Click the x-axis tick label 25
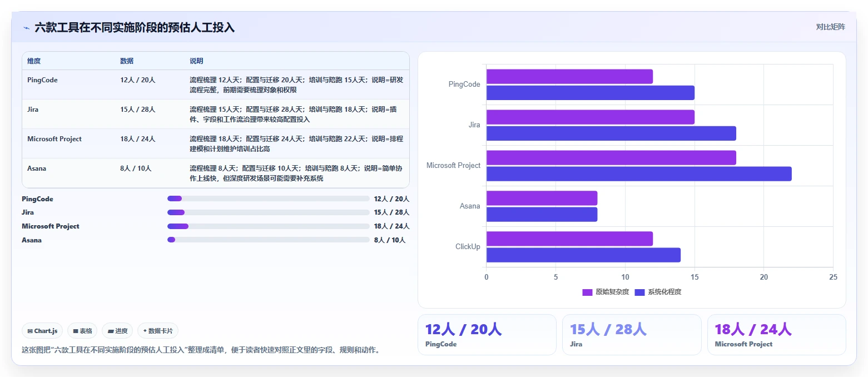The width and height of the screenshot is (868, 377). point(832,277)
